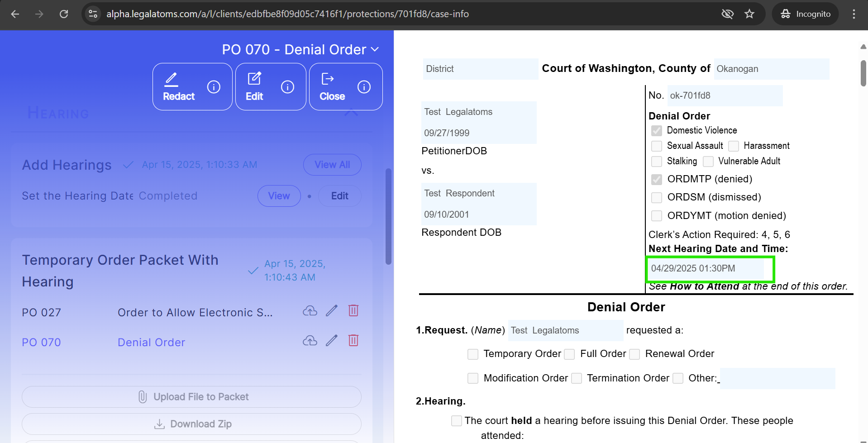Click the Test Respondent name field

[479, 193]
